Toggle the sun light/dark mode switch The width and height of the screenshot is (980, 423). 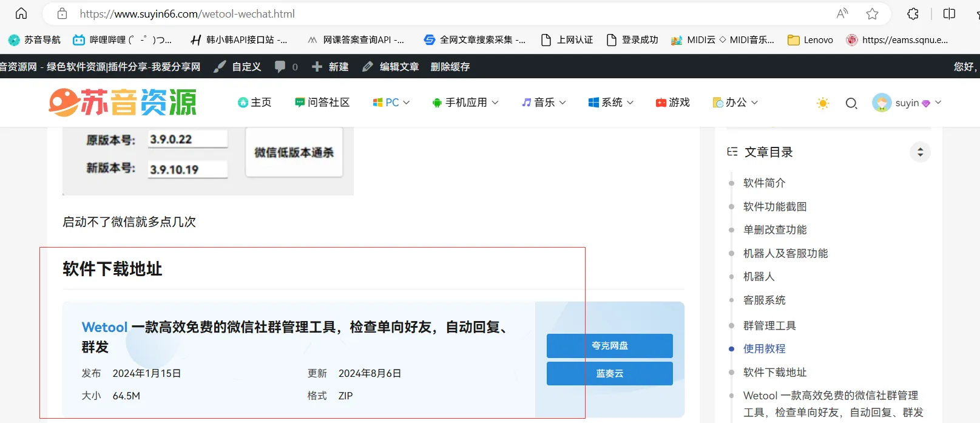(x=823, y=103)
